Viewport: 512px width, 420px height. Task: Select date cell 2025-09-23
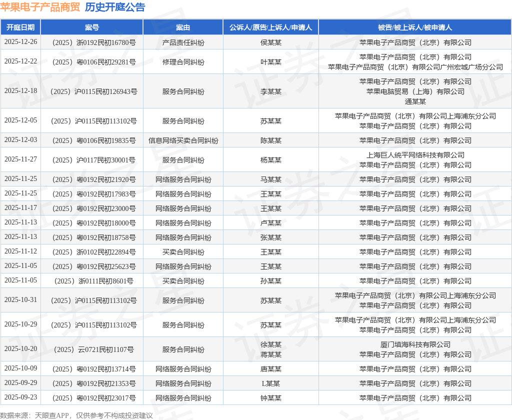(x=20, y=397)
